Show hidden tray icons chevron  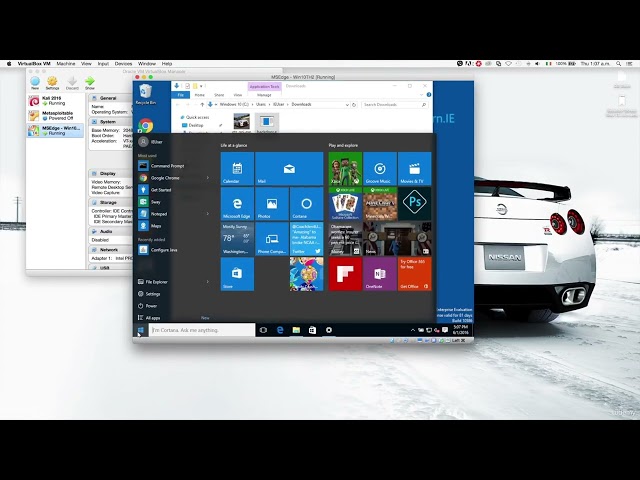tap(413, 330)
